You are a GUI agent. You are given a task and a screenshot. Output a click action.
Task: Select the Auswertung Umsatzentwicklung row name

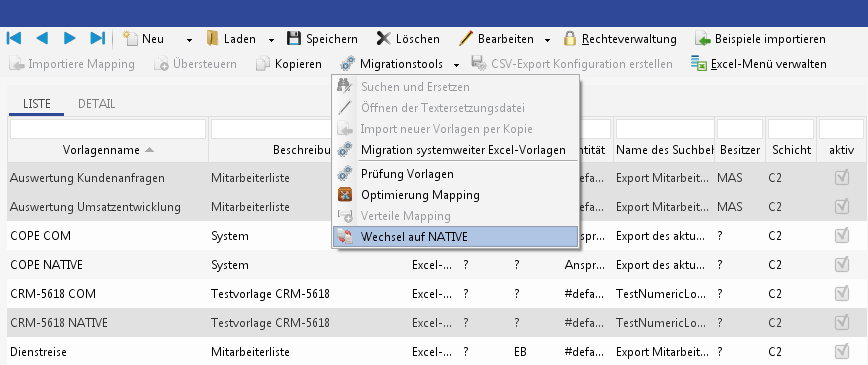95,207
